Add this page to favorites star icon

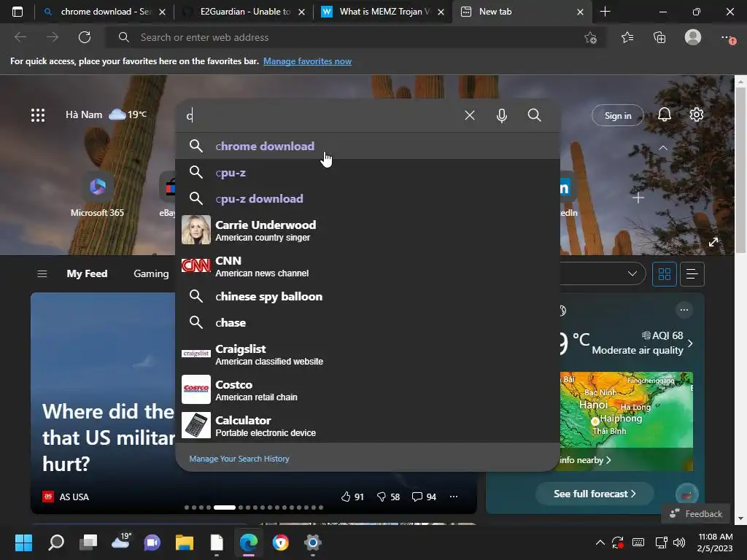tap(590, 37)
